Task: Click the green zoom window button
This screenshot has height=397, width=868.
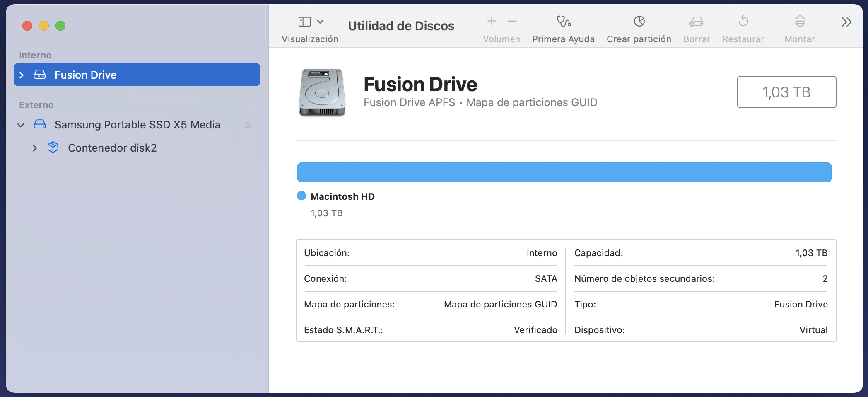Action: (60, 26)
